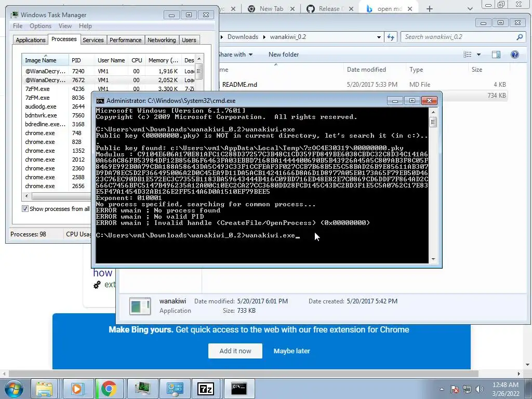Viewport: 532px width, 399px height.
Task: Open cmd window system menu icon
Action: click(x=100, y=101)
